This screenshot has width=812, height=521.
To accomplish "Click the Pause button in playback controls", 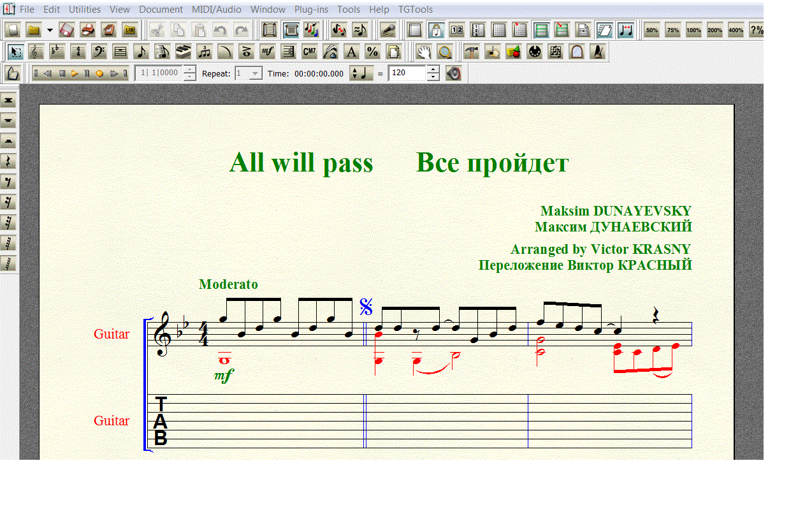I will tap(87, 73).
